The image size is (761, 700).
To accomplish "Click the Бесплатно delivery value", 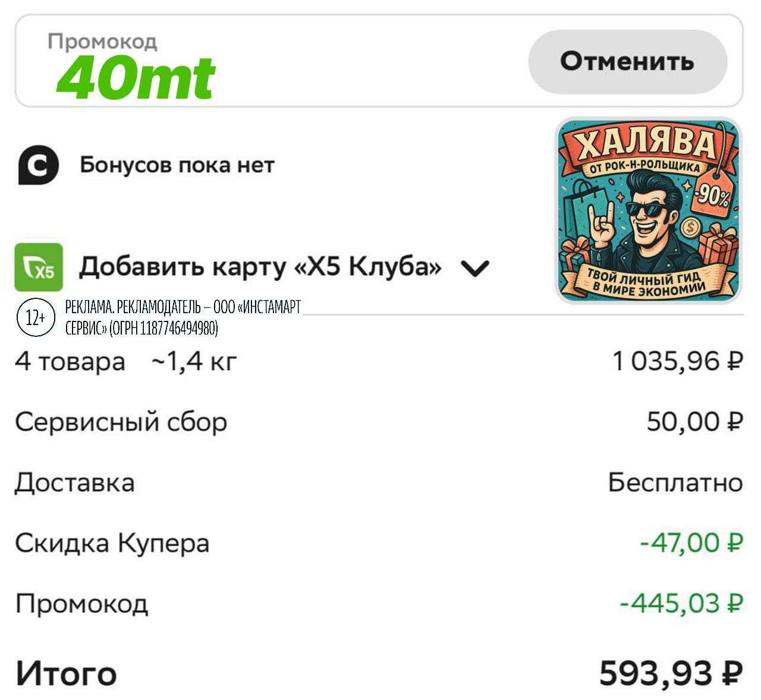I will [675, 483].
